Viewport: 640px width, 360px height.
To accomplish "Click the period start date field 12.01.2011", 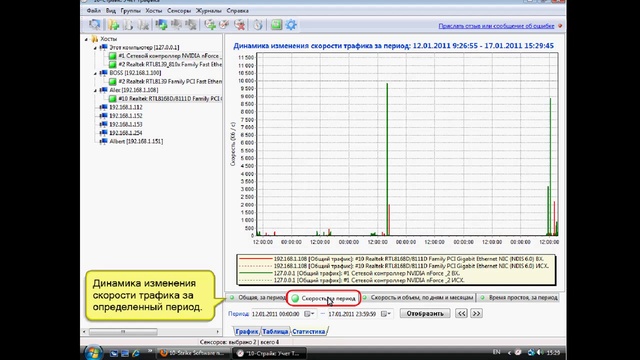I will click(x=277, y=314).
